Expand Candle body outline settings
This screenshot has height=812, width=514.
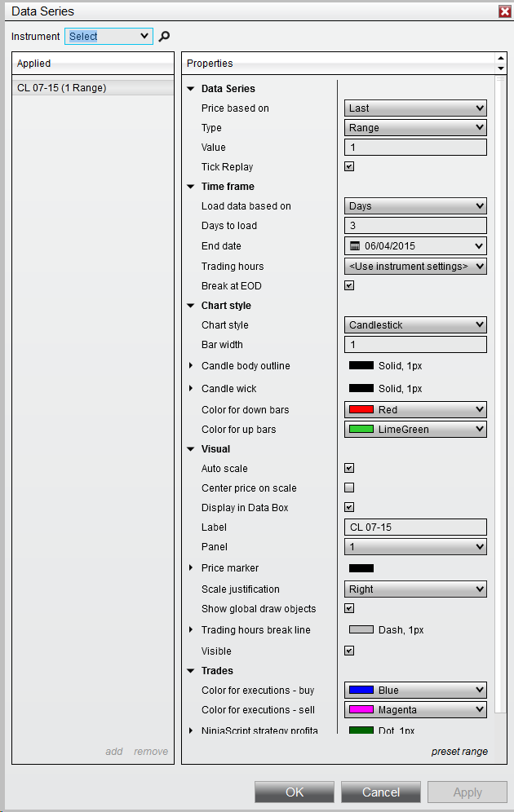pos(192,366)
